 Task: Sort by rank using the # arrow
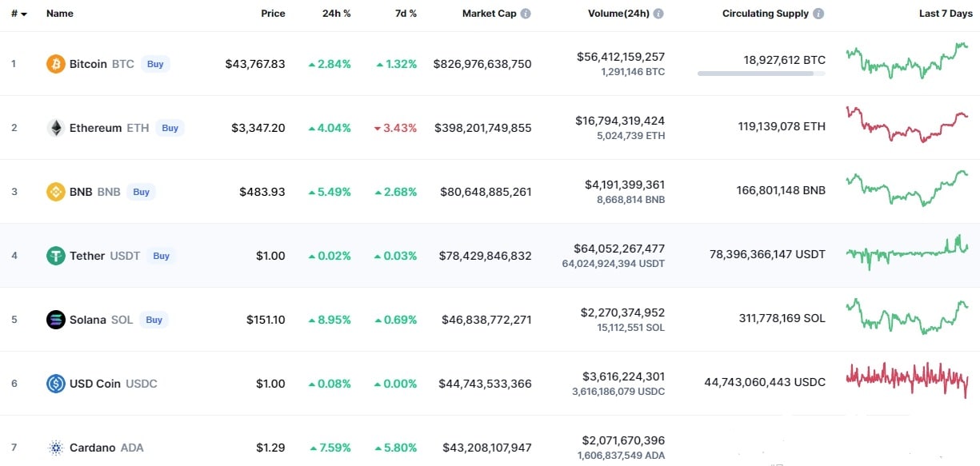click(19, 14)
